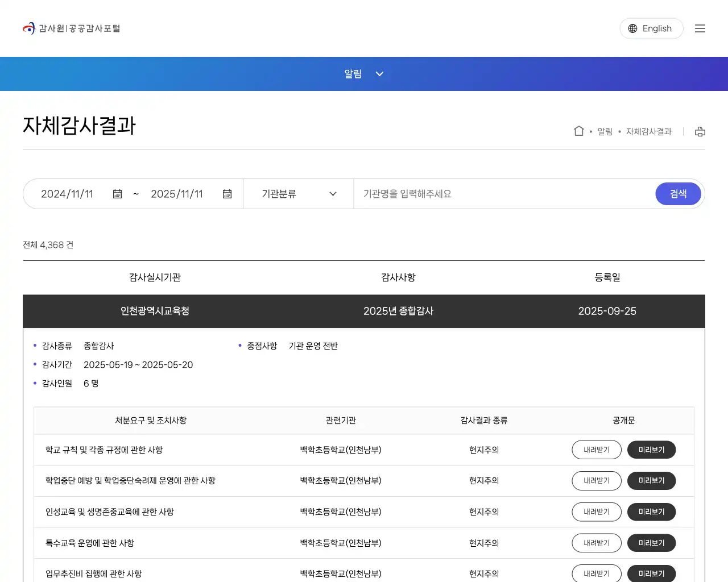This screenshot has width=728, height=582.
Task: Expand the 알림 navigation chevron
Action: pyautogui.click(x=379, y=74)
